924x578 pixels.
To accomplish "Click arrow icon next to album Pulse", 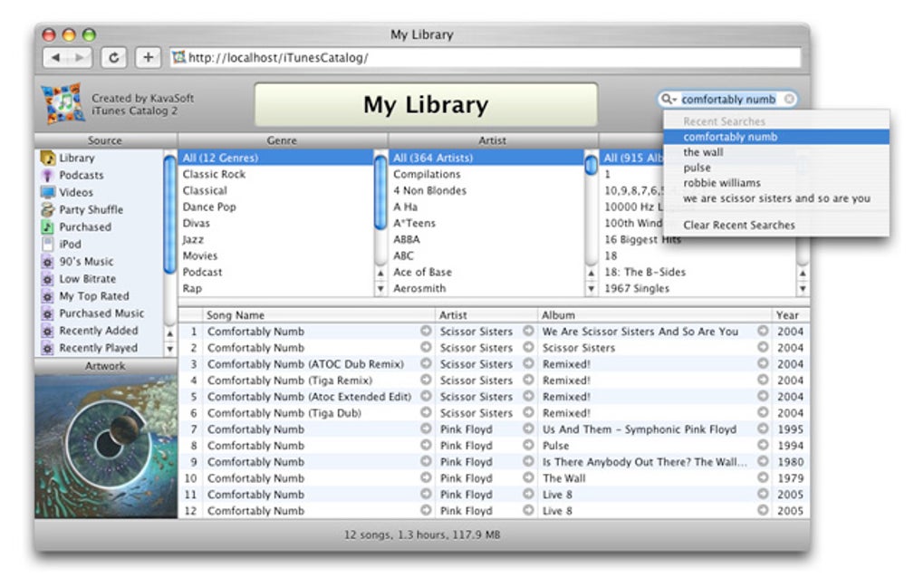I will click(763, 446).
